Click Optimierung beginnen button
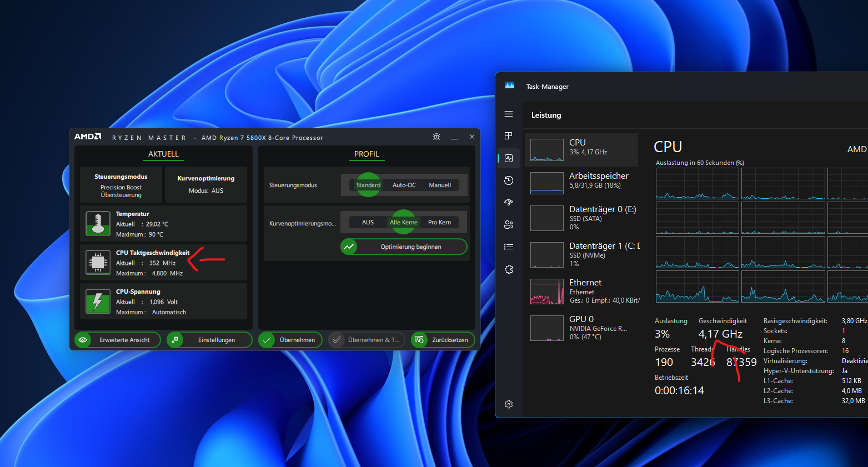 pyautogui.click(x=404, y=247)
